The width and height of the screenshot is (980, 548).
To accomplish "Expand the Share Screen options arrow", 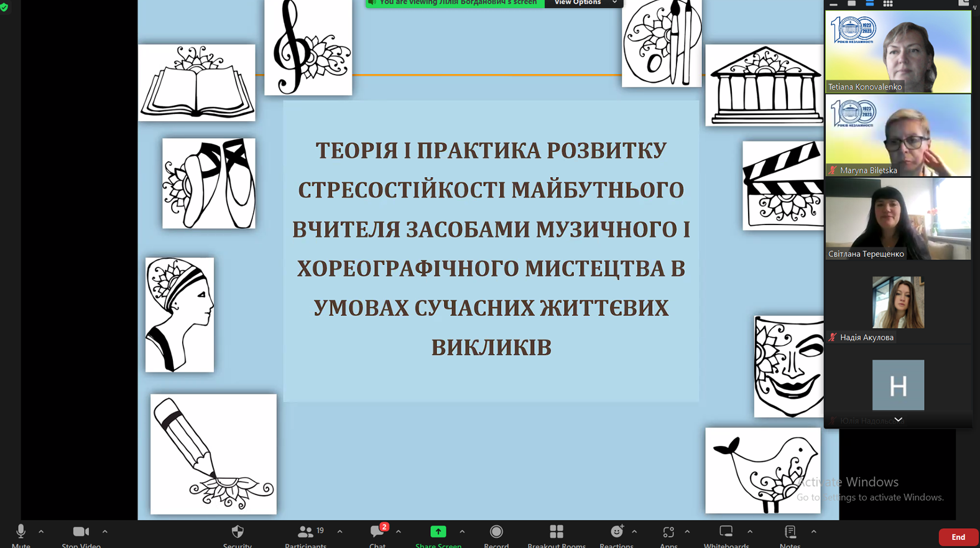I will pos(462,532).
